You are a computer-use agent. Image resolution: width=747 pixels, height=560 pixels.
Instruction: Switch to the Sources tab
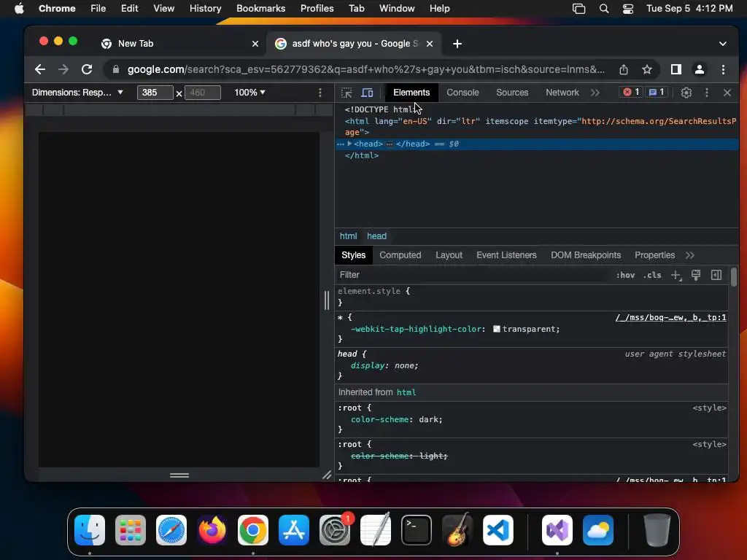pyautogui.click(x=512, y=93)
